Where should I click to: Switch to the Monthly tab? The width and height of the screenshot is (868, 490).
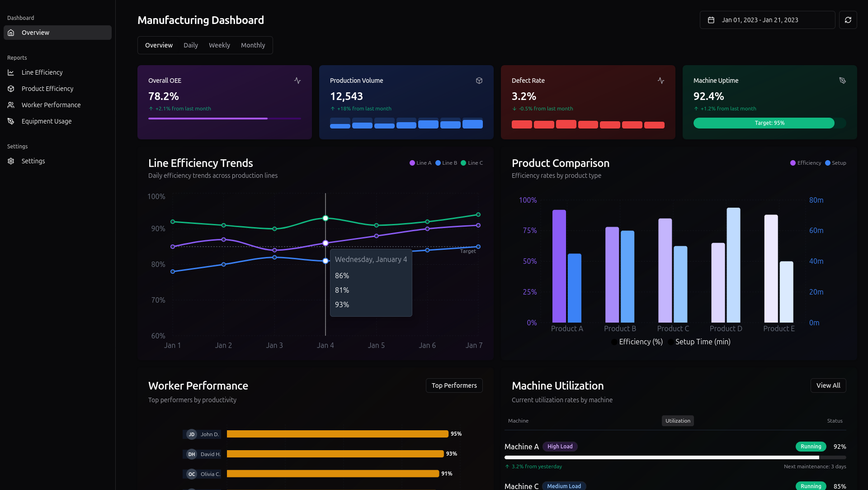pyautogui.click(x=253, y=45)
